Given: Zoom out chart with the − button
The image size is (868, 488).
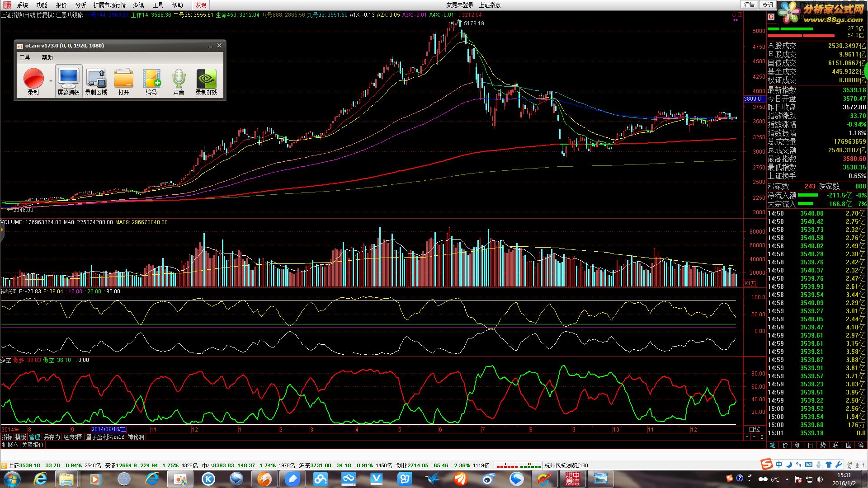Looking at the screenshot, I should [x=754, y=437].
